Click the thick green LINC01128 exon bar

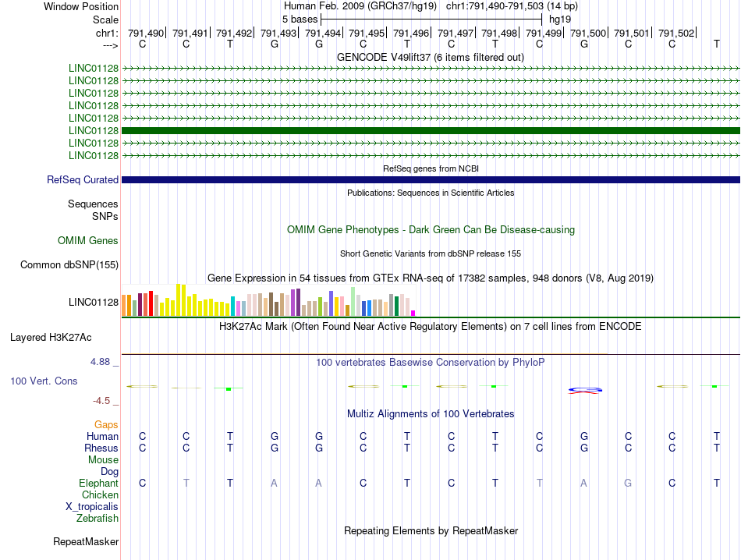(431, 130)
